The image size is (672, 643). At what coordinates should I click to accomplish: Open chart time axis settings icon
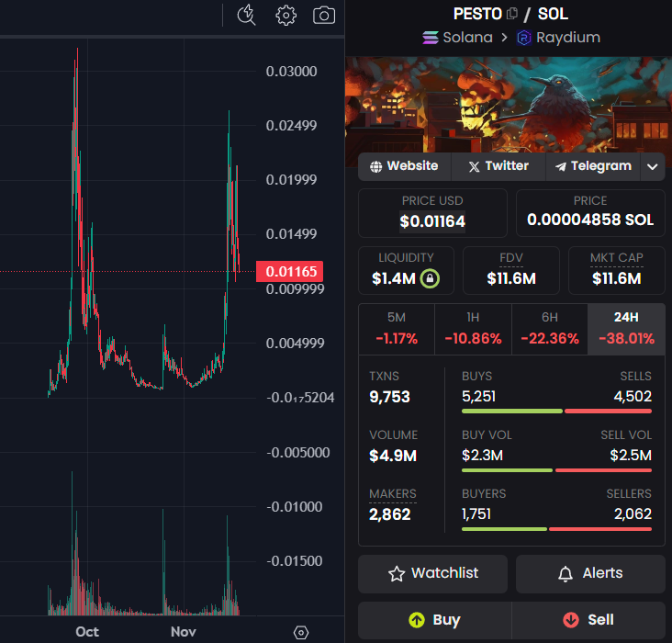pyautogui.click(x=301, y=632)
